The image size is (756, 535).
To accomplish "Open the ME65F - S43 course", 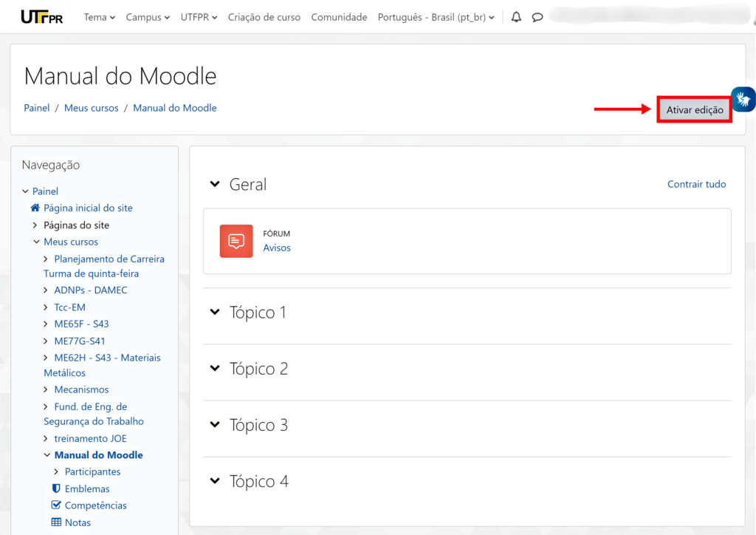I will coord(81,324).
